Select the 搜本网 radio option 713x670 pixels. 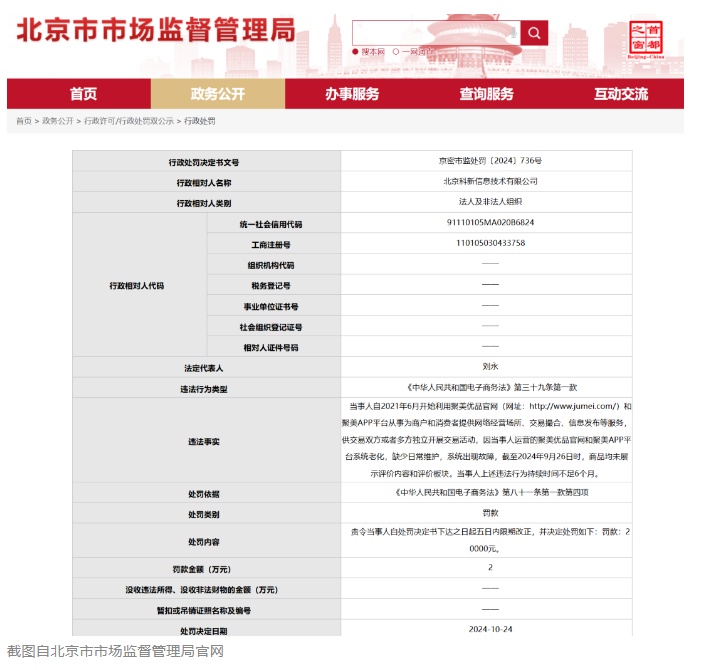click(x=355, y=52)
